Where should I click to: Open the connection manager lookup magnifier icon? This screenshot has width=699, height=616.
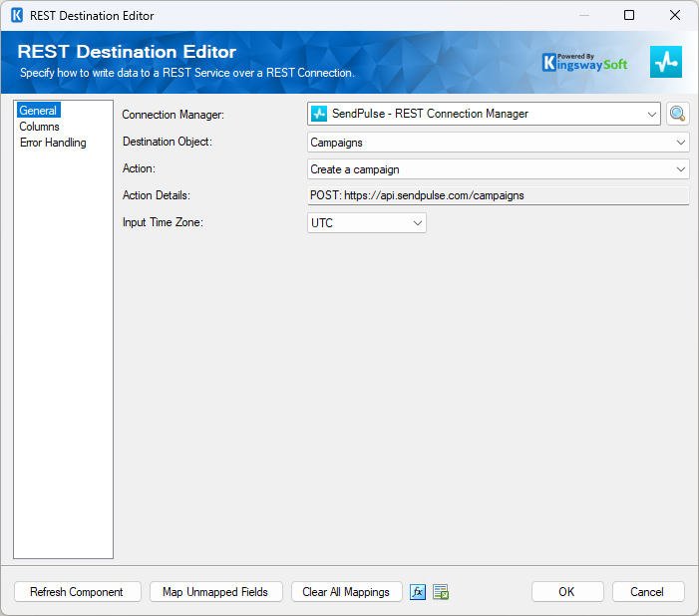tap(677, 114)
